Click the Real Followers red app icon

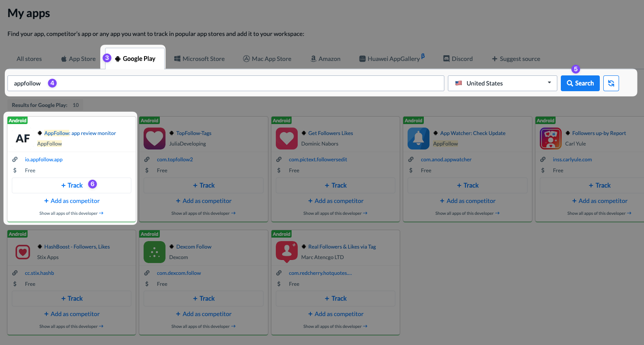pos(286,252)
